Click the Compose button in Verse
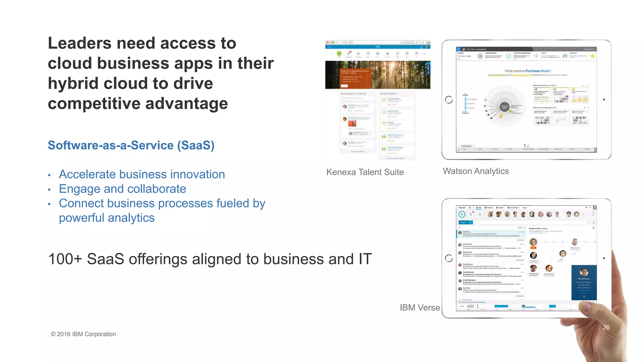 [464, 222]
